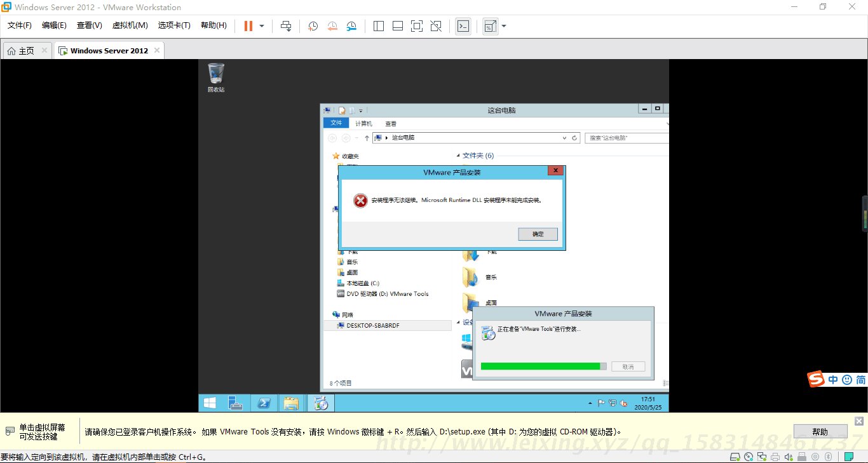Toggle unity mode toolbar icon
The height and width of the screenshot is (463, 868).
click(x=436, y=26)
